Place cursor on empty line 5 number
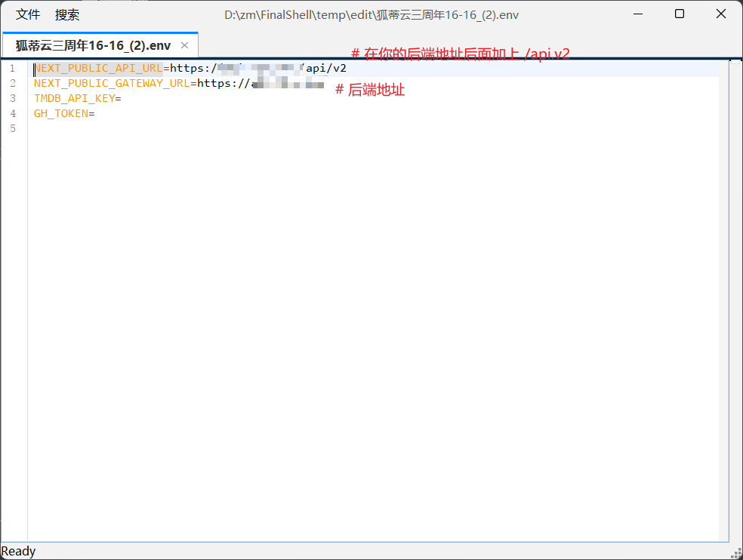The image size is (743, 560). point(12,129)
